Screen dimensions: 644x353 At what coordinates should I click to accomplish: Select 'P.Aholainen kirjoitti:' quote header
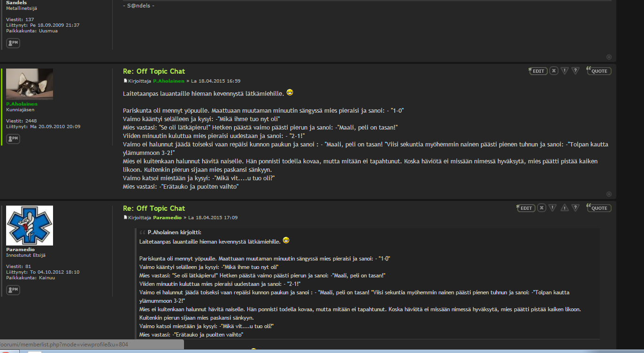pyautogui.click(x=174, y=232)
